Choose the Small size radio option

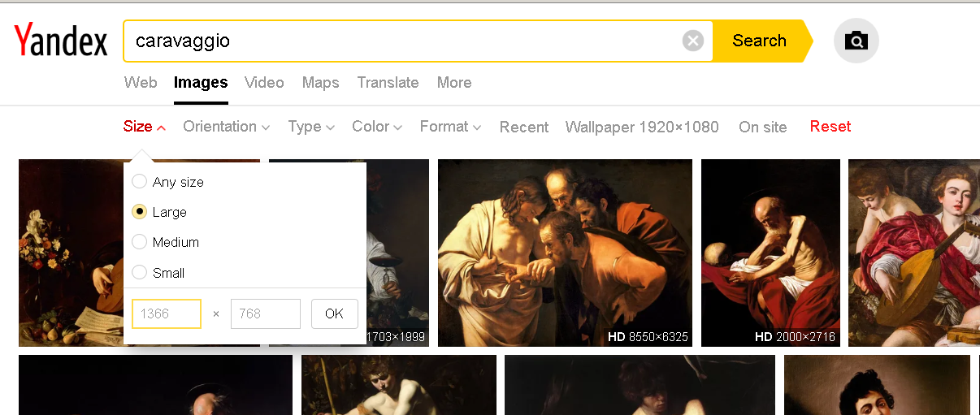[x=159, y=273]
